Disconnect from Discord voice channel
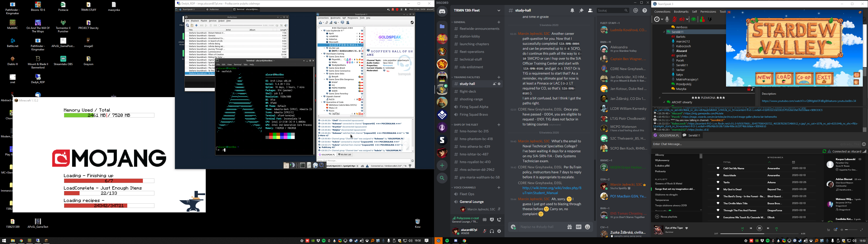Screen dimensions: 868x244 (499, 220)
